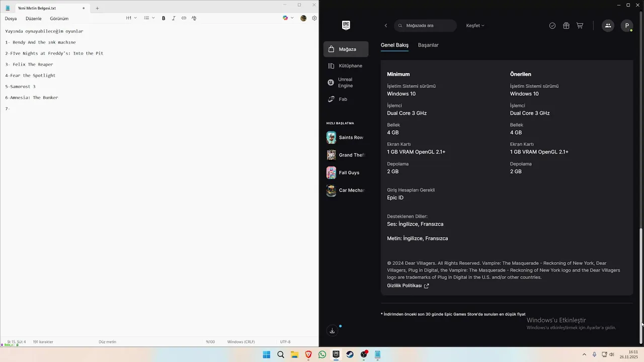Open Notepad settings gear

click(x=314, y=18)
